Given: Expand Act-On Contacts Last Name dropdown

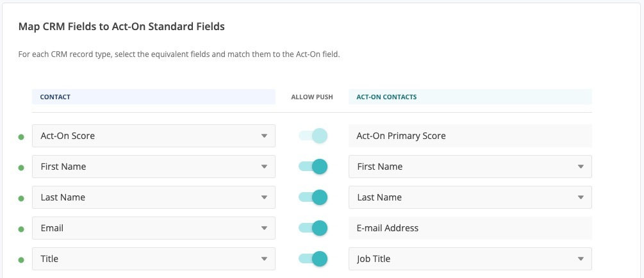Looking at the screenshot, I should 470,197.
